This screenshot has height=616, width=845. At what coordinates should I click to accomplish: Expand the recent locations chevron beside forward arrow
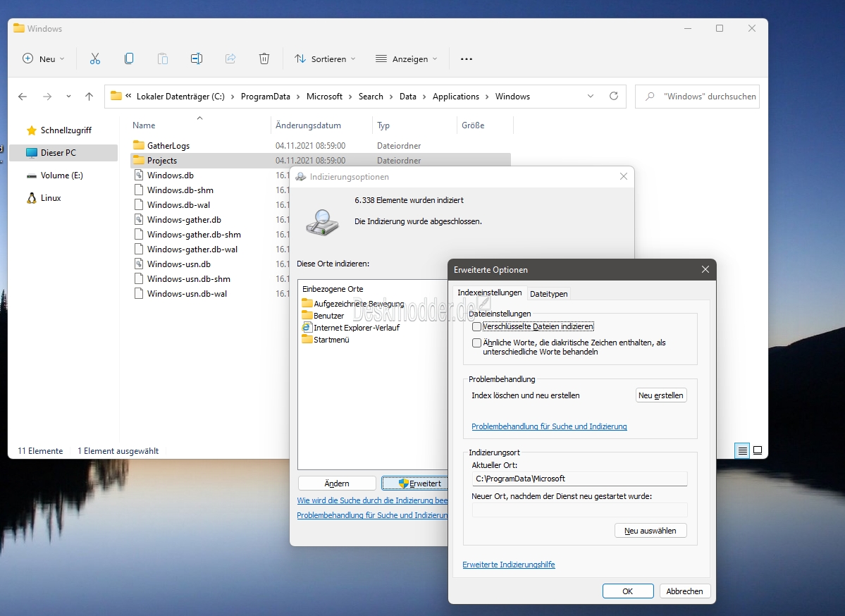click(68, 97)
